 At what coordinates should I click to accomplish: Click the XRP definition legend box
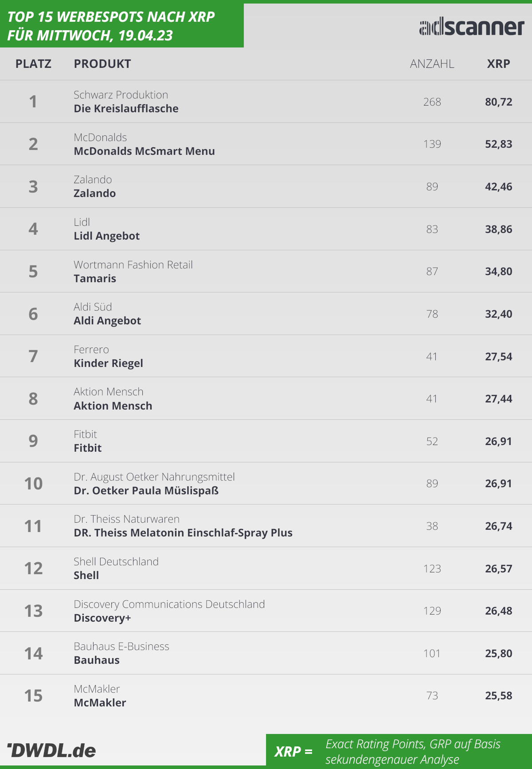[399, 751]
